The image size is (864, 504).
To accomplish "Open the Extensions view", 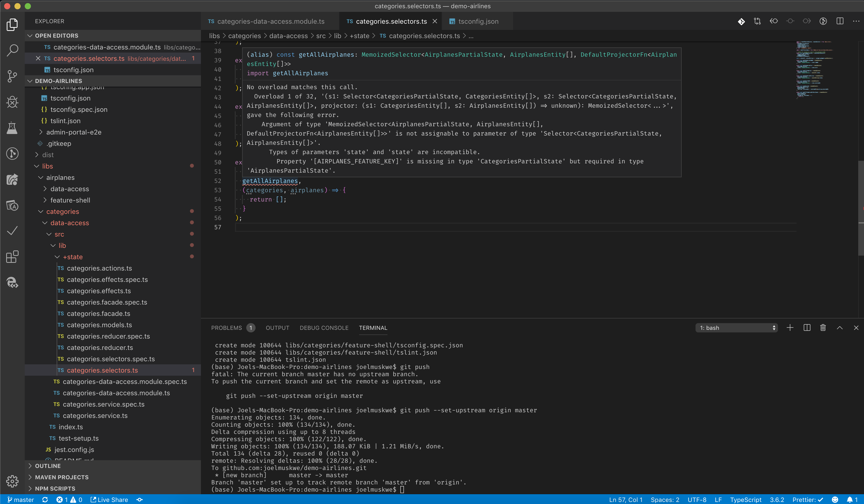I will coord(12,256).
